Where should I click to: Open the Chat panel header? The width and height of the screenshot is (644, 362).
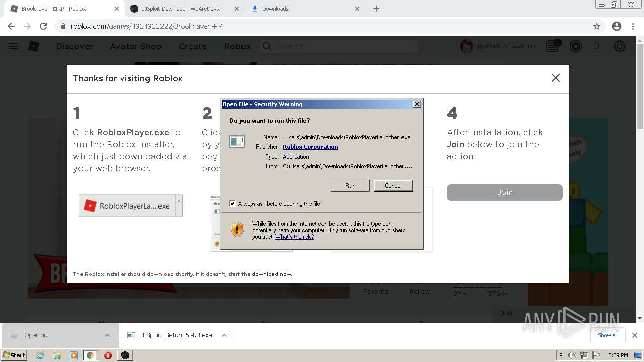click(506, 313)
